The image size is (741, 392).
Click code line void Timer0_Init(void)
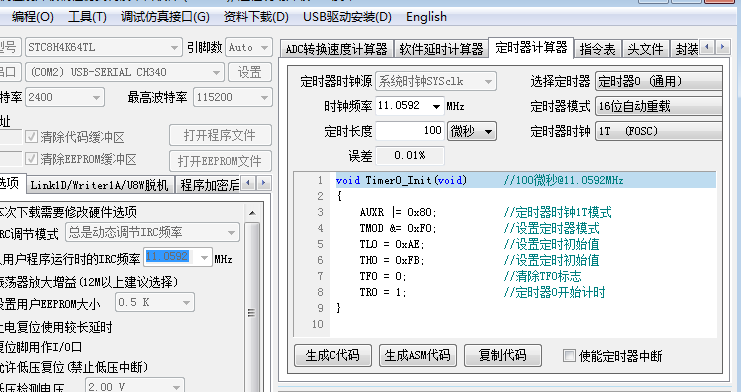(401, 180)
